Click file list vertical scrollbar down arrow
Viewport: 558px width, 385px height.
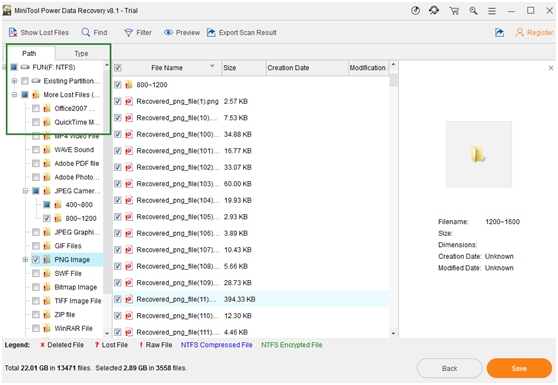(393, 333)
